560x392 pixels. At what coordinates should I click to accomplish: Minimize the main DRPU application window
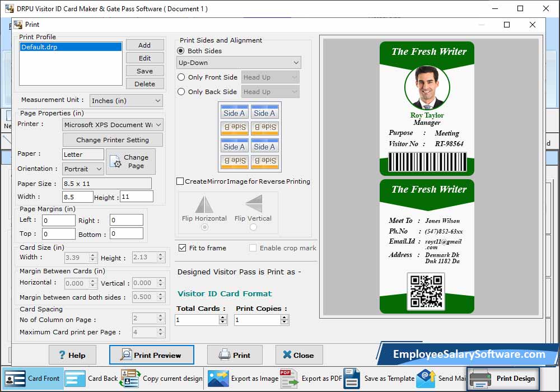tap(494, 8)
